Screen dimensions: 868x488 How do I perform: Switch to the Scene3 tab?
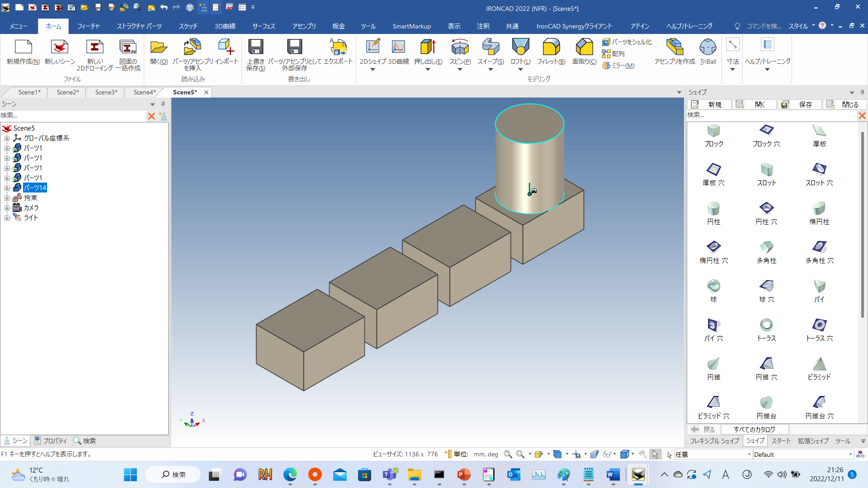coord(105,92)
